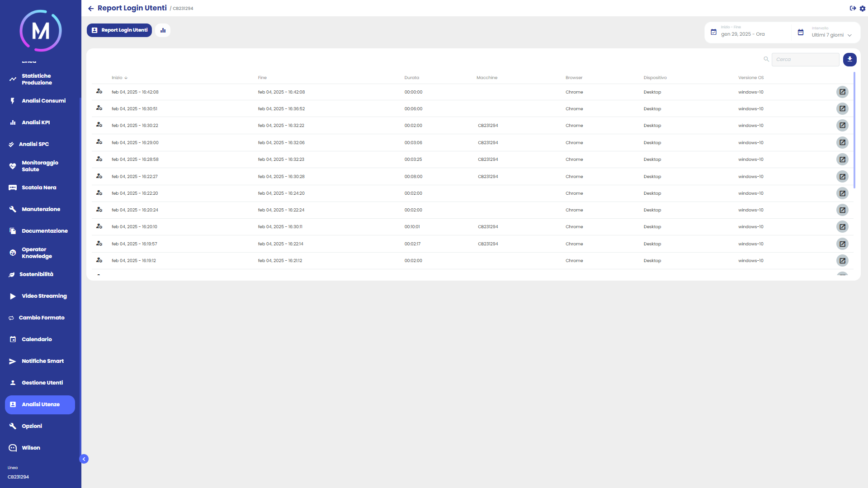Collapse the sidebar with the chevron button

84,459
